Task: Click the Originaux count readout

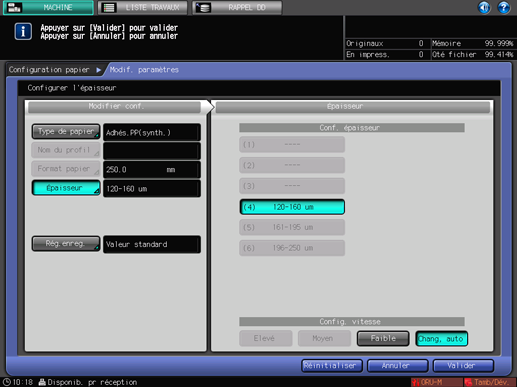Action: coord(385,44)
